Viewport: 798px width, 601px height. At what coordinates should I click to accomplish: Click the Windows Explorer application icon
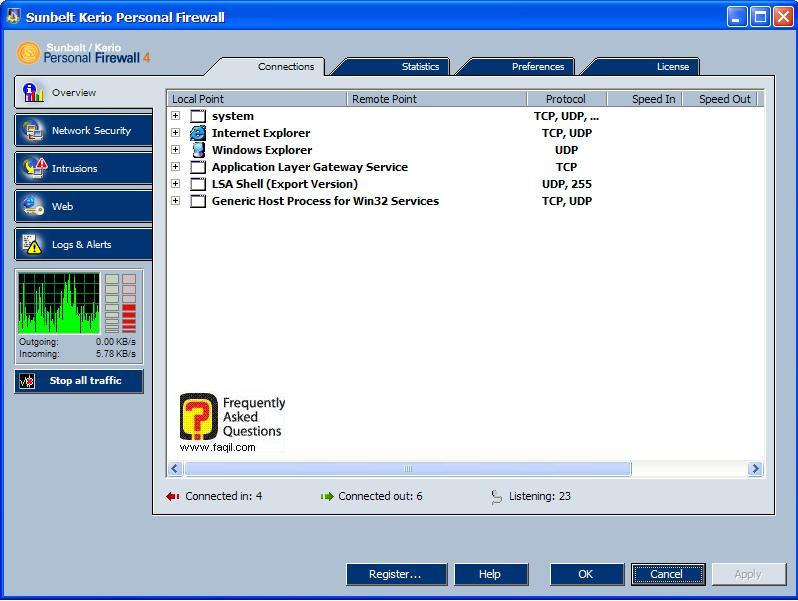coord(198,150)
